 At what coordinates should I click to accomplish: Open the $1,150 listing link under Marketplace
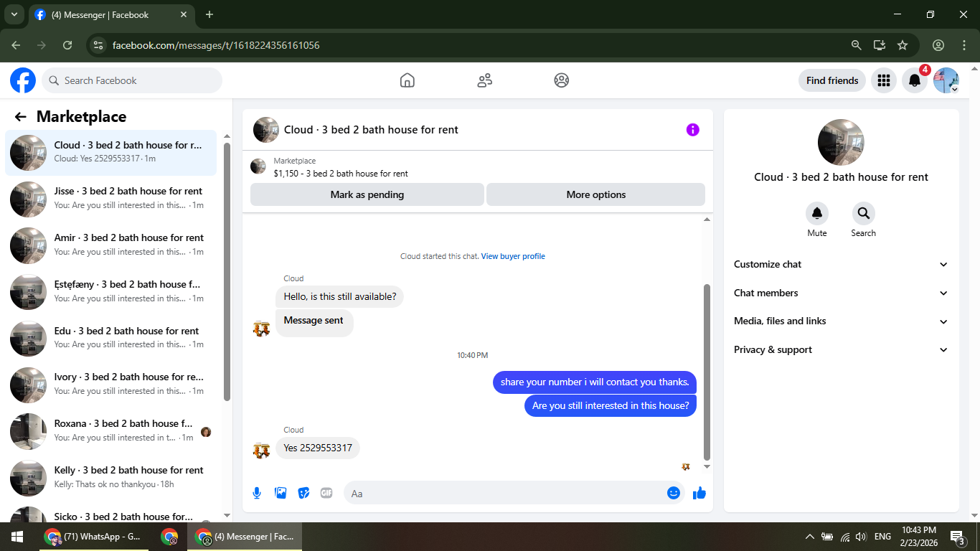click(x=341, y=174)
